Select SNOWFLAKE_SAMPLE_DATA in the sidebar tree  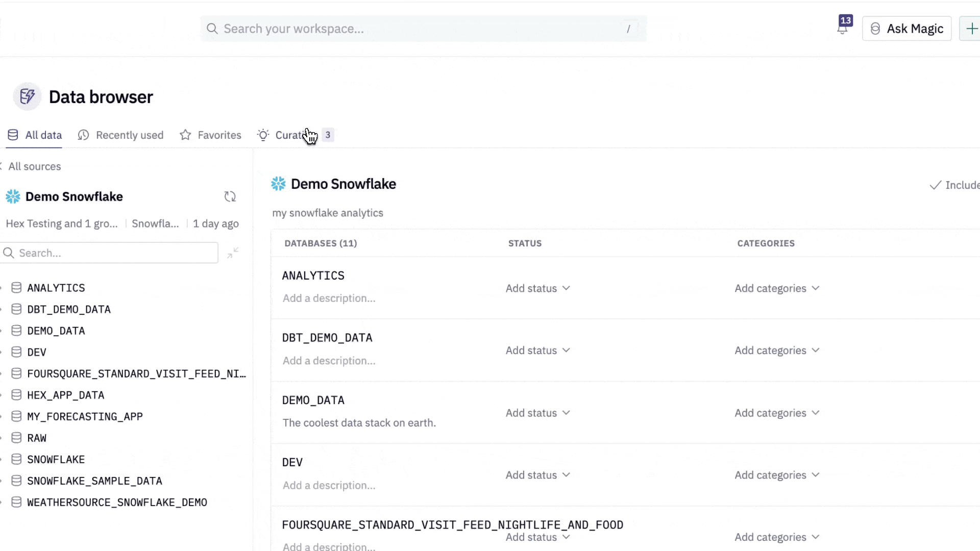(x=94, y=481)
